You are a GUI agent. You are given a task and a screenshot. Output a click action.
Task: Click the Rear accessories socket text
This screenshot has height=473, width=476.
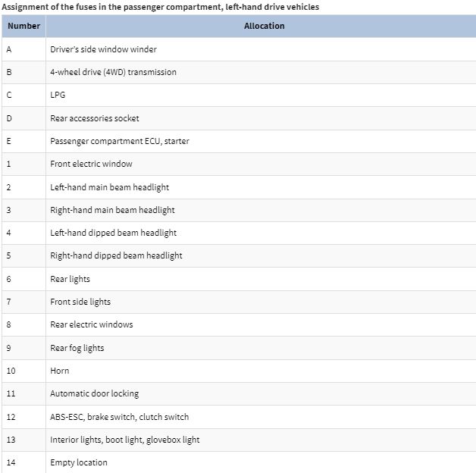point(95,118)
